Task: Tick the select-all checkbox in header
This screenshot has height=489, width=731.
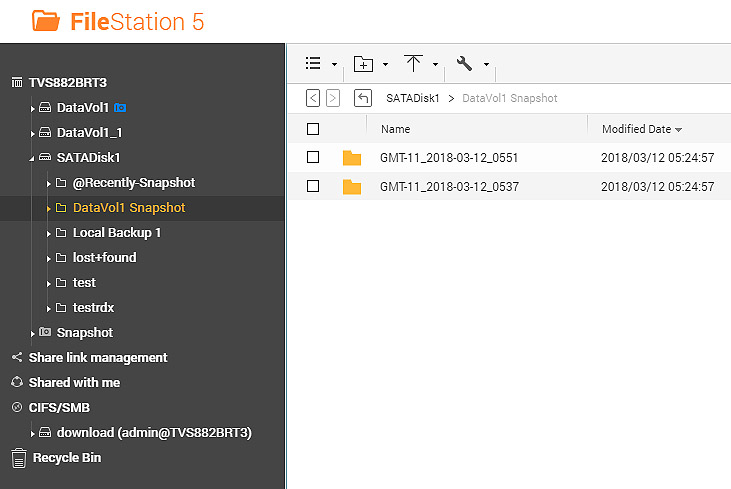Action: 313,129
